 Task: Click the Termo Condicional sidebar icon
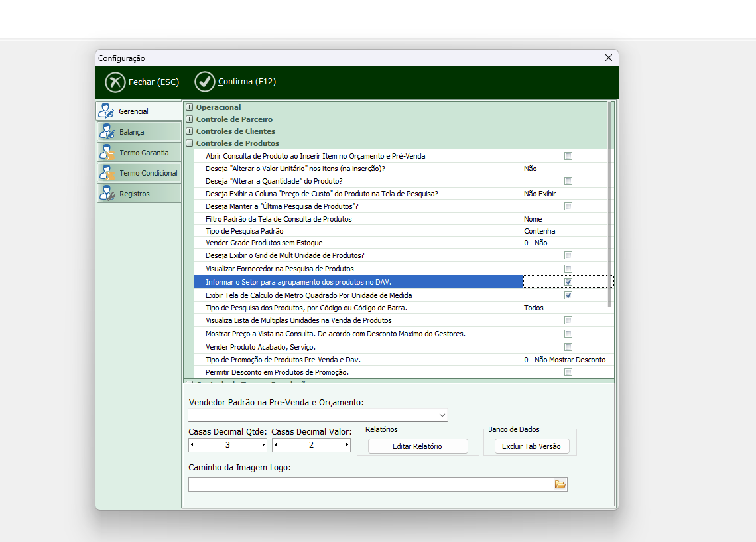pos(106,172)
